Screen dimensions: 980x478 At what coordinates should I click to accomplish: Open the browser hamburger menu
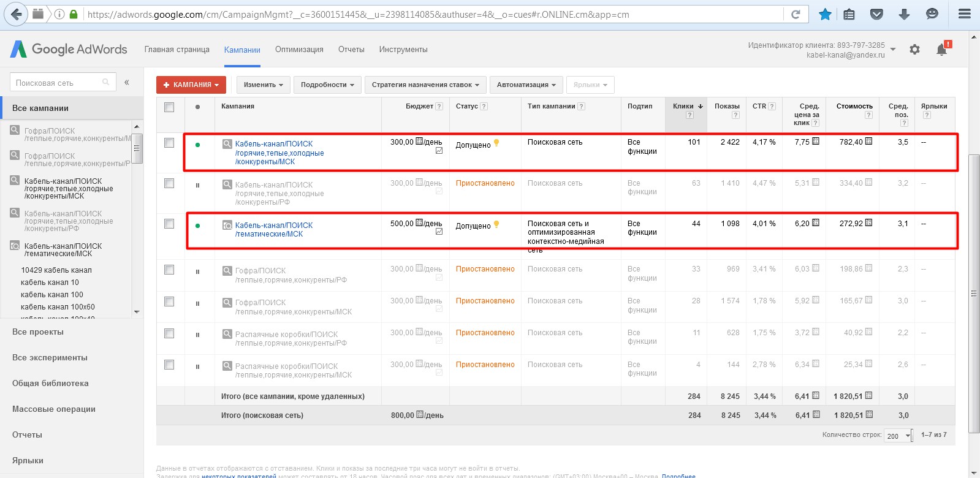pyautogui.click(x=965, y=14)
